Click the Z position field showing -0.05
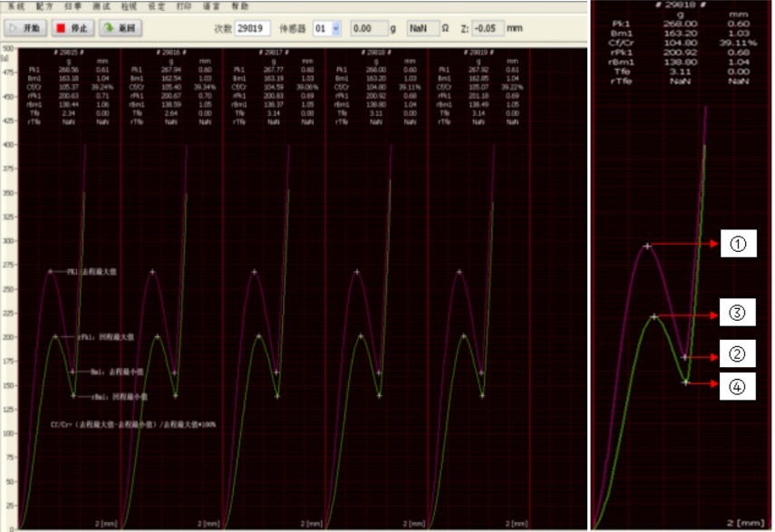 pos(488,28)
